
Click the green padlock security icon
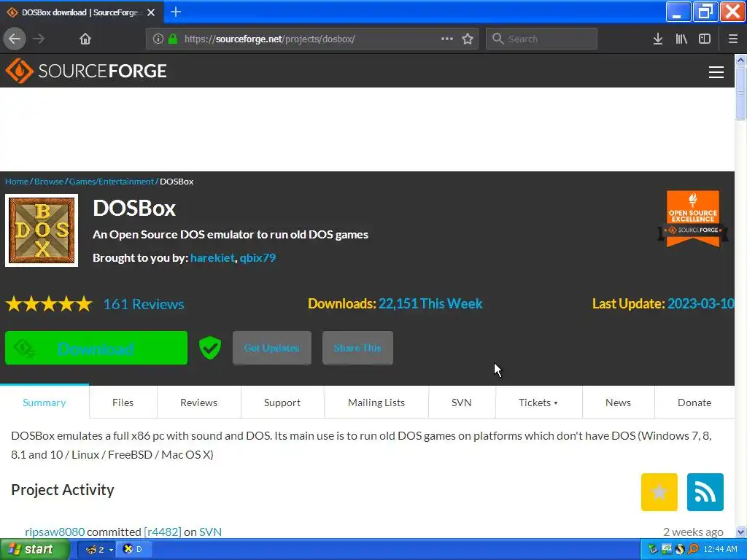coord(173,39)
